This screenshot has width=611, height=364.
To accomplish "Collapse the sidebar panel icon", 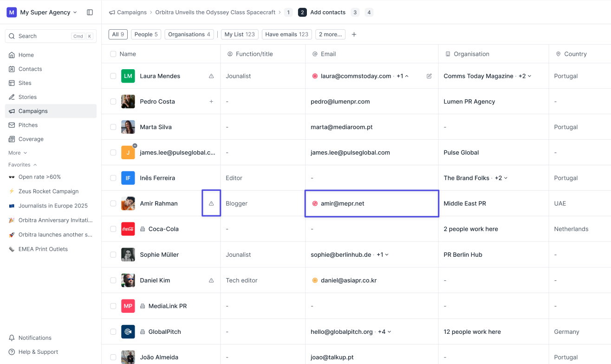I will [90, 13].
